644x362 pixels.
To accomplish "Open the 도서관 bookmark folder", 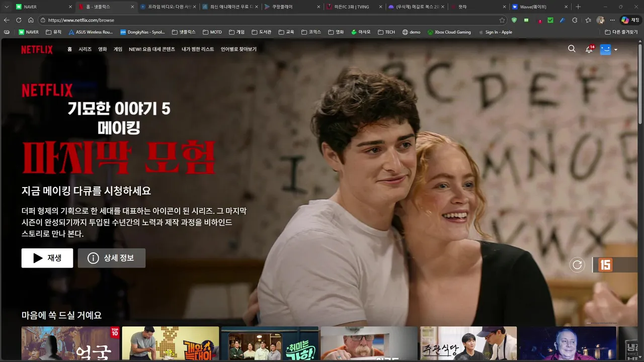I will [262, 32].
